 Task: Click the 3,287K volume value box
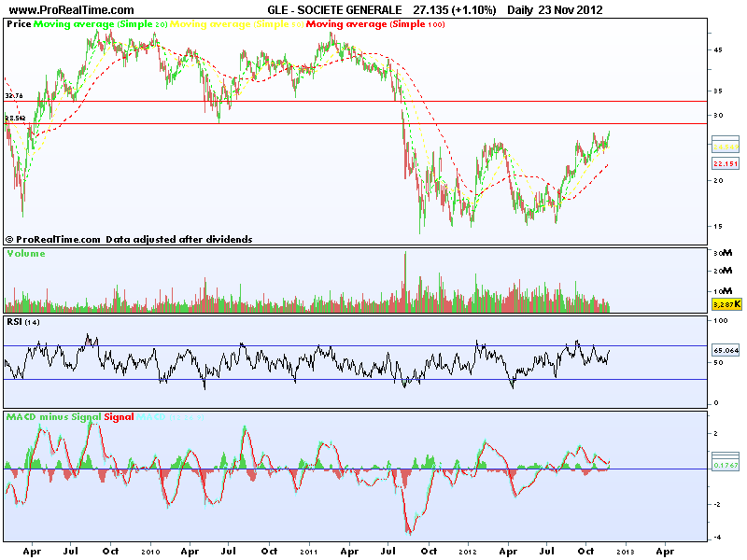tap(726, 304)
